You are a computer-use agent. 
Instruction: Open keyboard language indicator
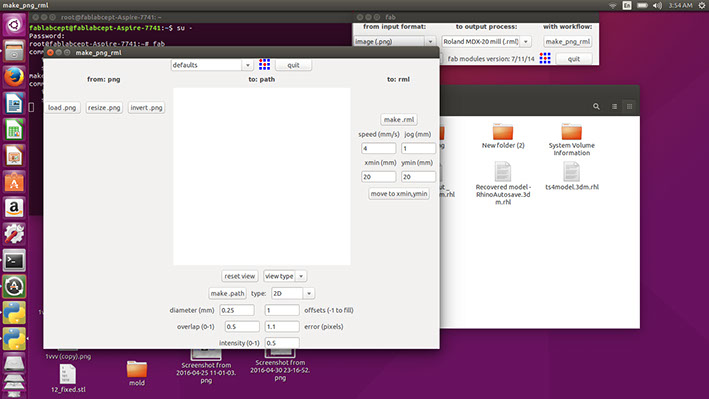[x=627, y=5]
